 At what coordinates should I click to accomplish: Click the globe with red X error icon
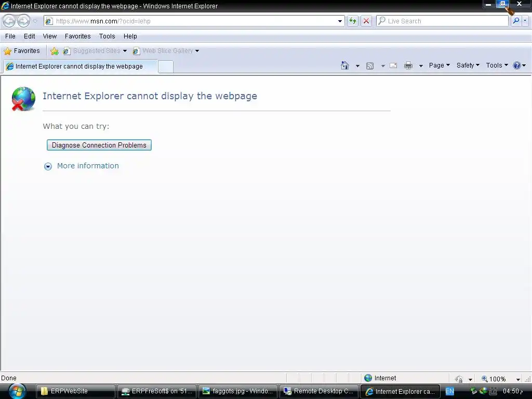pos(23,99)
